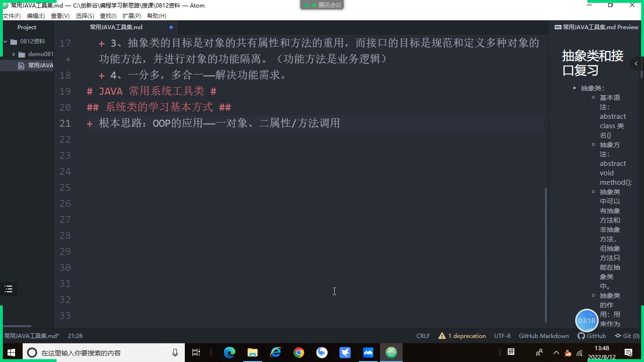Click the 03:18 timer circle
644x362 pixels.
(x=586, y=321)
